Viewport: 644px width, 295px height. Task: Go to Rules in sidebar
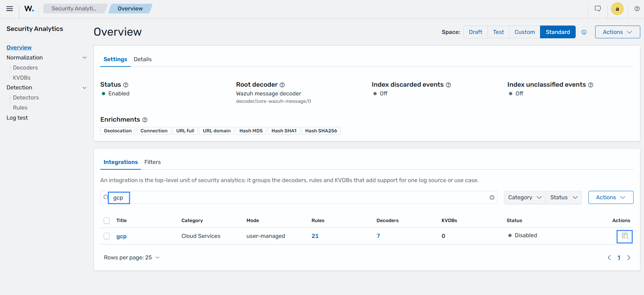coord(20,108)
